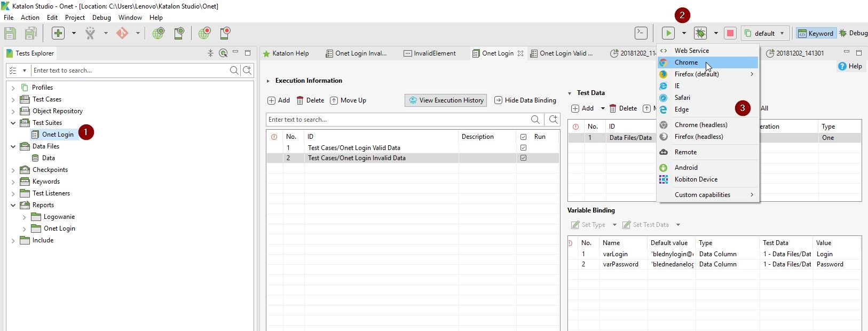Click the Hide Data Binding button
This screenshot has height=331, width=868.
click(525, 100)
